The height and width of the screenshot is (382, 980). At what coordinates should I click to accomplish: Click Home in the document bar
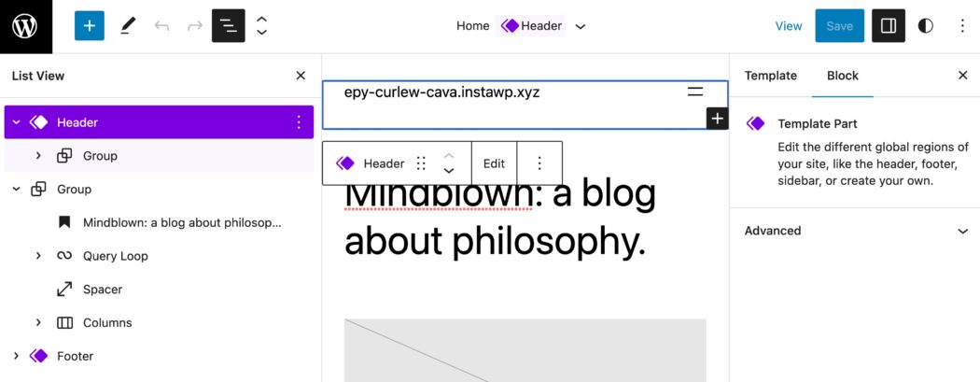coord(472,25)
